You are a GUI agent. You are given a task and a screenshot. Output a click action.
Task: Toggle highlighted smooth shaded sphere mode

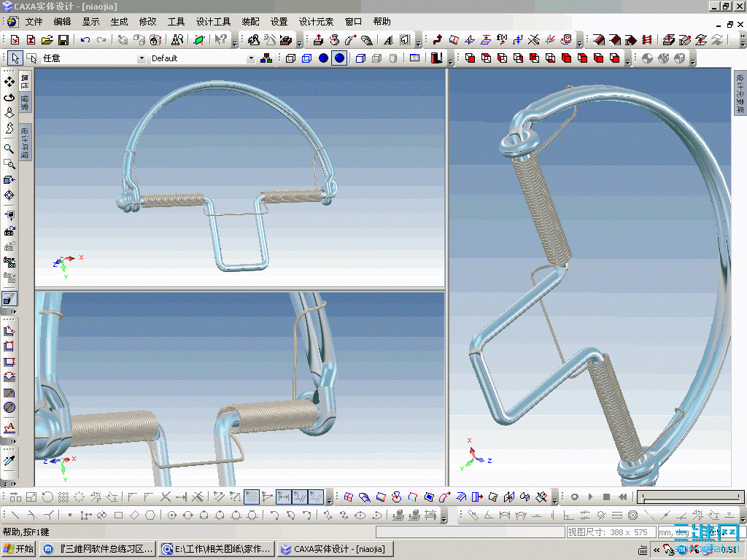pyautogui.click(x=339, y=58)
